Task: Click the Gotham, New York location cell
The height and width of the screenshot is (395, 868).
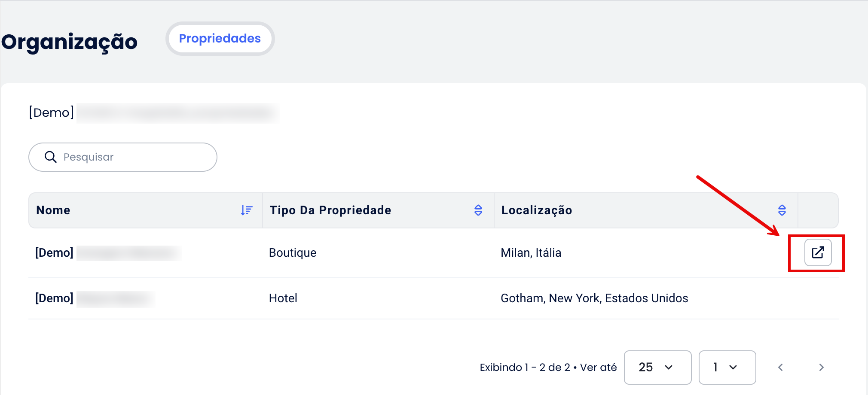Action: 594,298
